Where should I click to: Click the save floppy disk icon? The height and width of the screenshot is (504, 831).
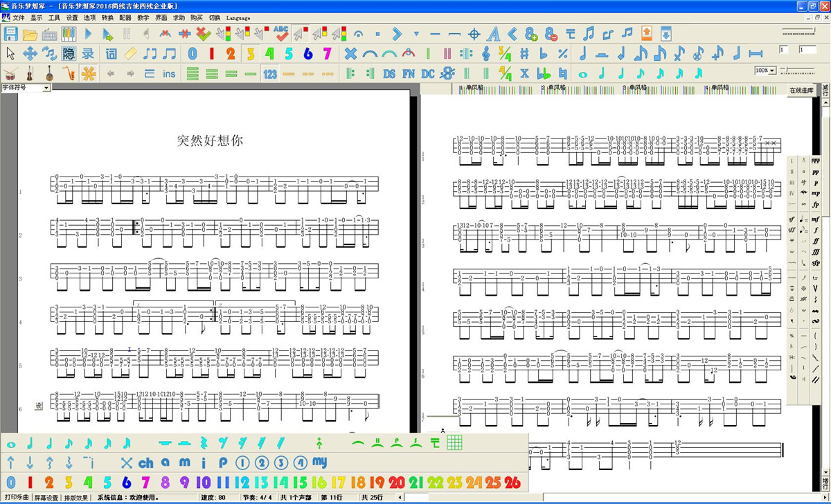(x=11, y=33)
